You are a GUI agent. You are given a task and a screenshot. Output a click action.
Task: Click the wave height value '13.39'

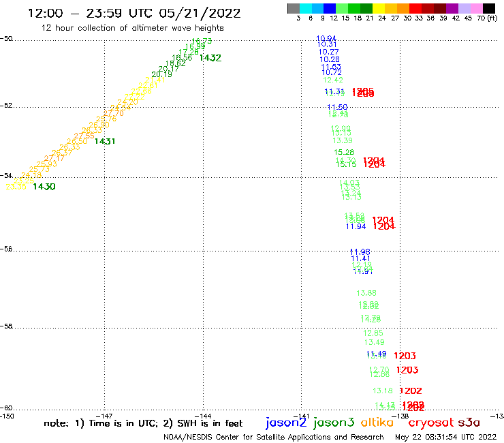[x=343, y=140]
